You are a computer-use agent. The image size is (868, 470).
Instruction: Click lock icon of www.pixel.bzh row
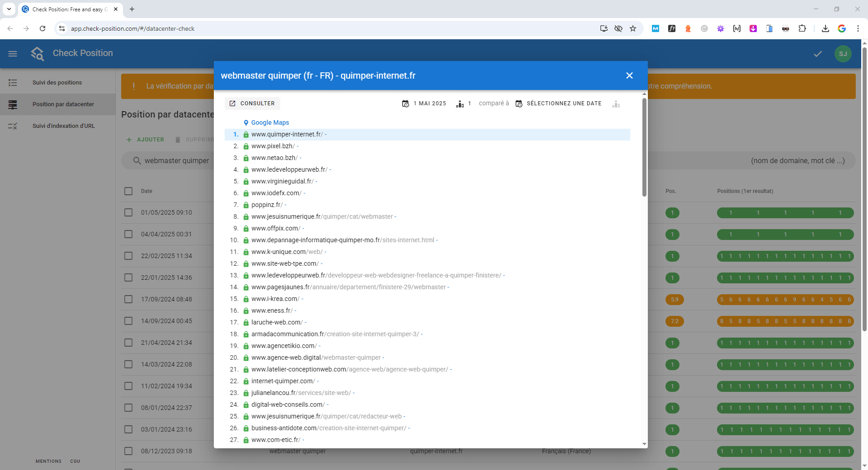coord(246,146)
